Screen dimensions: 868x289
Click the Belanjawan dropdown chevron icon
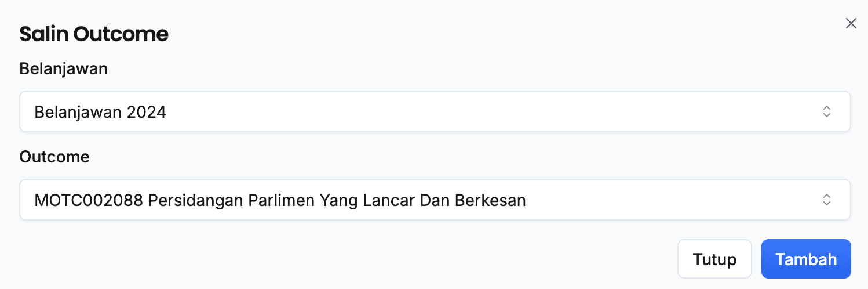(827, 111)
